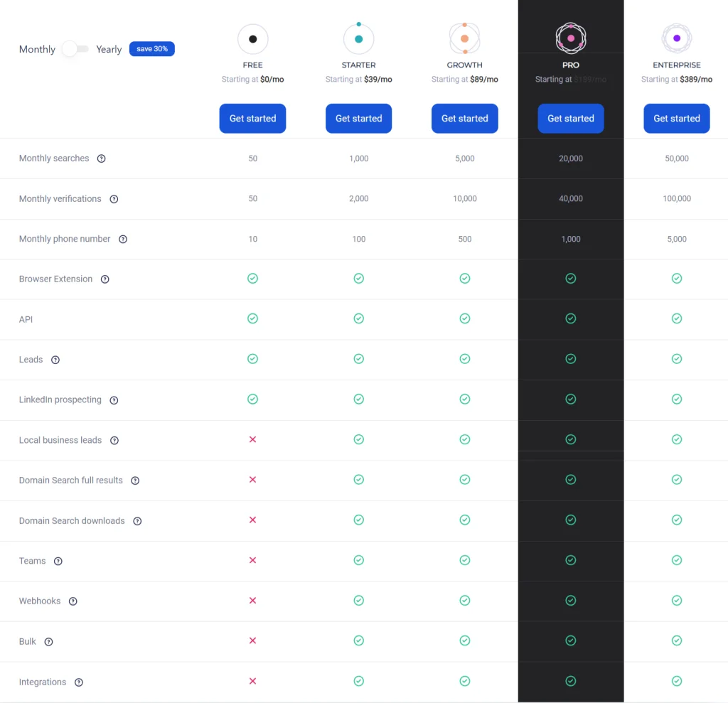Click help icon next to Monthly verifications
The width and height of the screenshot is (728, 703).
click(x=114, y=199)
